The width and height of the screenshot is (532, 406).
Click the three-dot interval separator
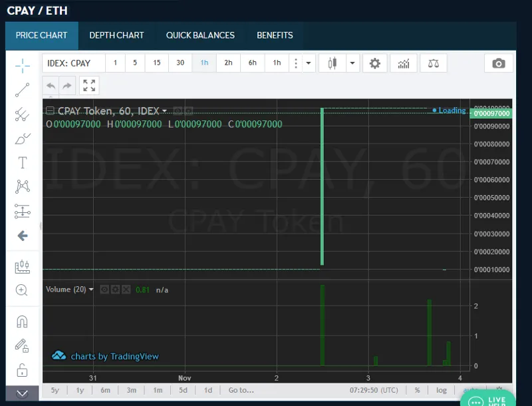click(296, 63)
